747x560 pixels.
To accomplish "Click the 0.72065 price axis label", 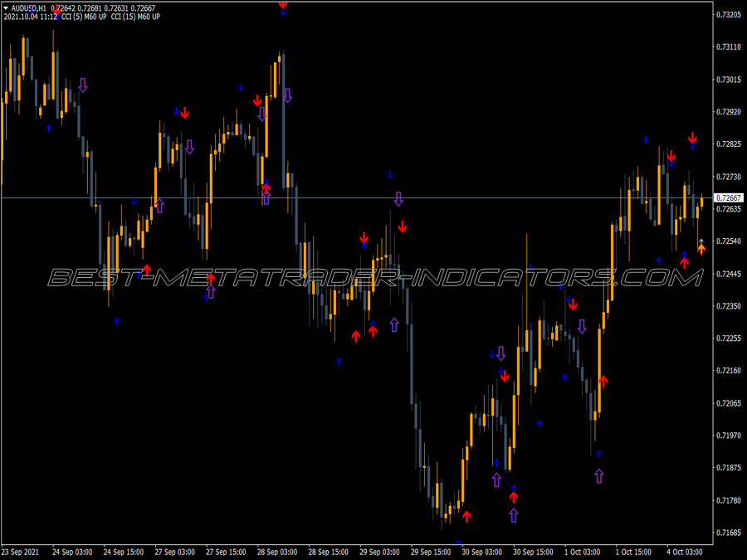I will (729, 403).
